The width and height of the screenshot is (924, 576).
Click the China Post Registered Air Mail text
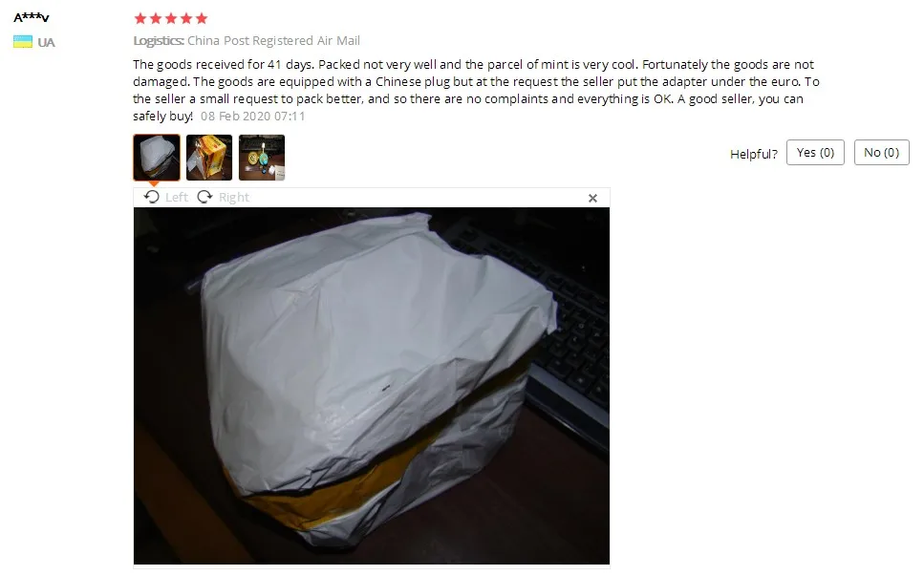coord(273,41)
